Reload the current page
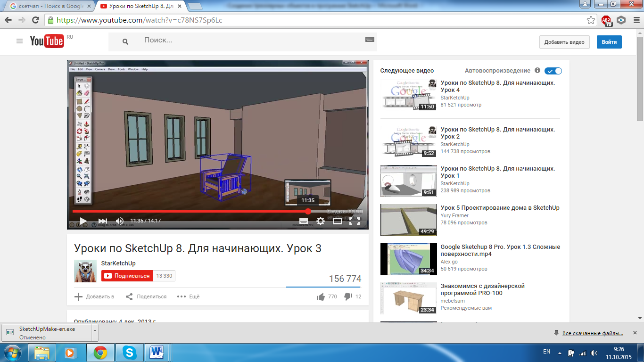The width and height of the screenshot is (644, 362). (x=35, y=20)
